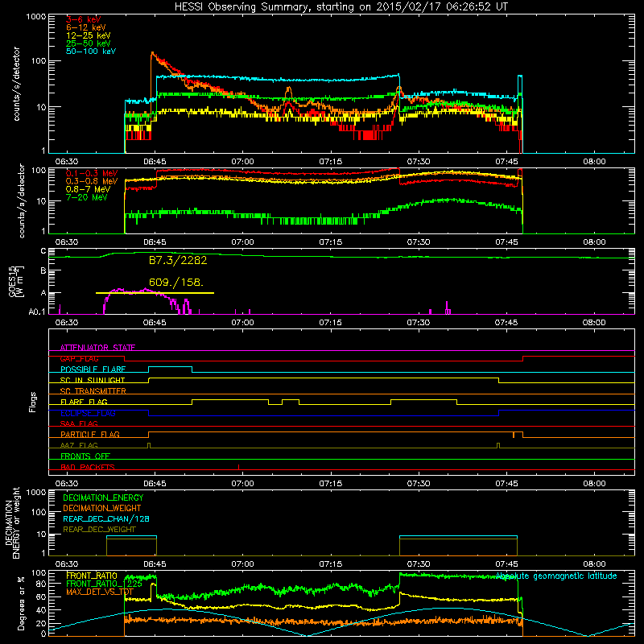Viewport: 644px width, 644px height.
Task: Click the '609./158.' annotation in GOES panel
Action: [176, 283]
